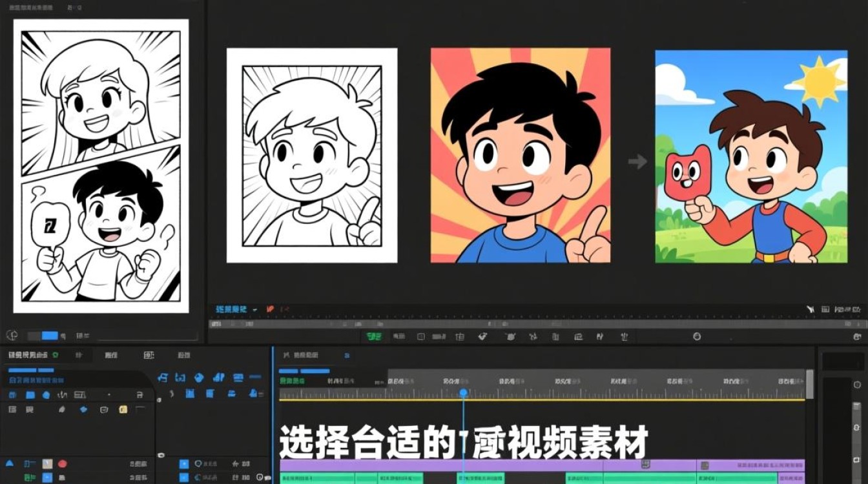Open the blue dropdown arrow above the preview scrubber
The image size is (868, 484).
click(255, 310)
